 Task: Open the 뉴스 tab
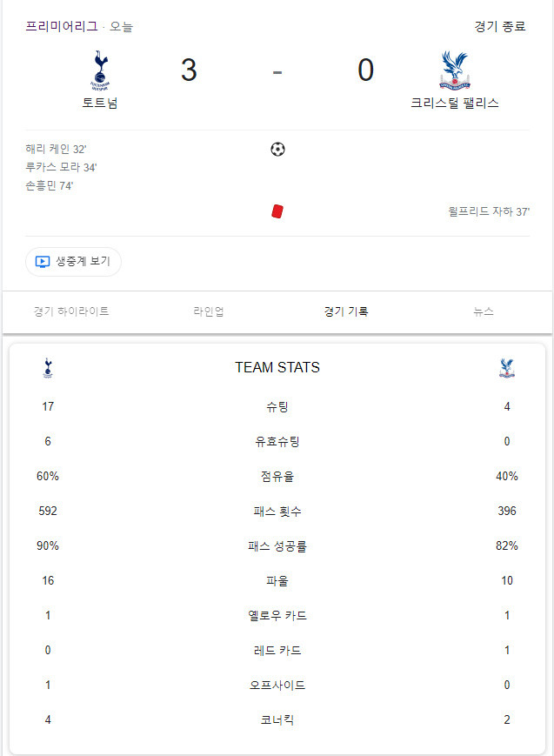coord(484,311)
